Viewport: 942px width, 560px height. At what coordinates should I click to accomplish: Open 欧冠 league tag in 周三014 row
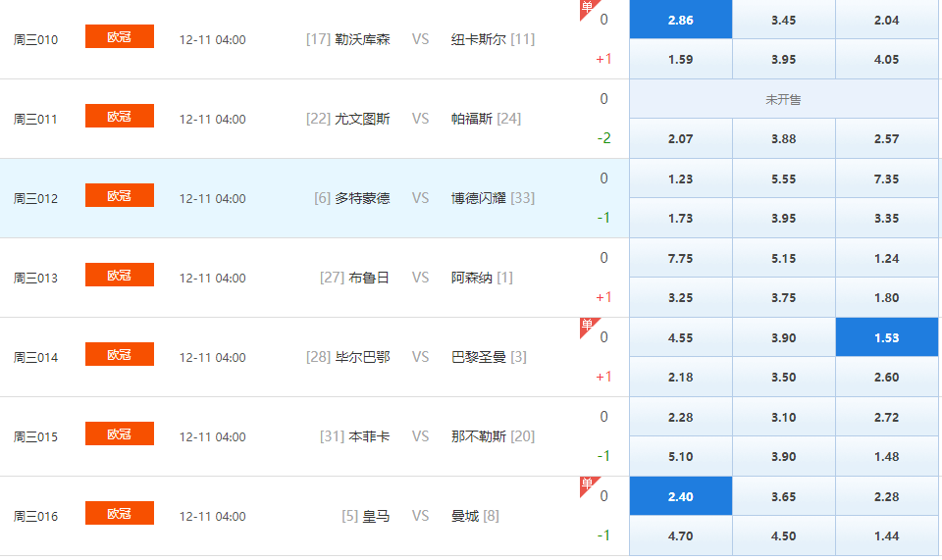[x=120, y=354]
